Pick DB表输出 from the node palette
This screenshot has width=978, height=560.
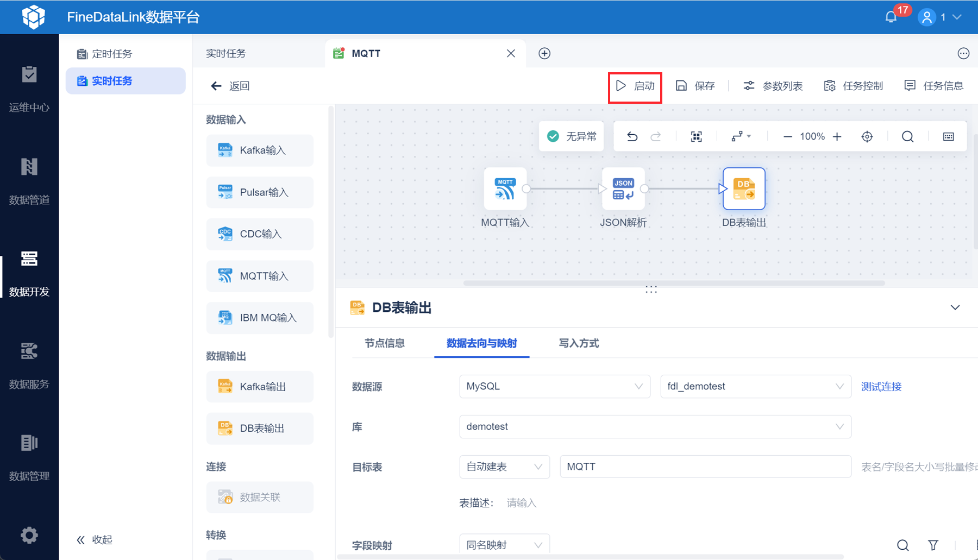260,429
